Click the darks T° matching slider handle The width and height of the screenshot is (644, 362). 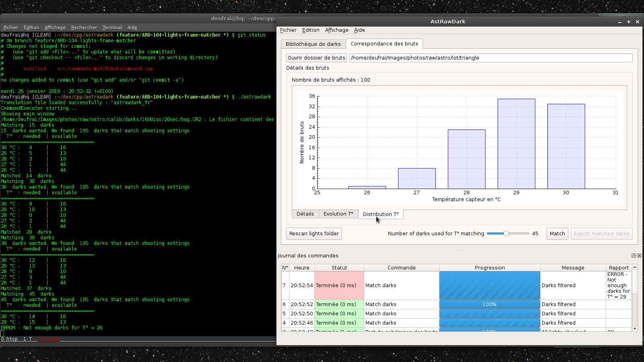point(506,233)
